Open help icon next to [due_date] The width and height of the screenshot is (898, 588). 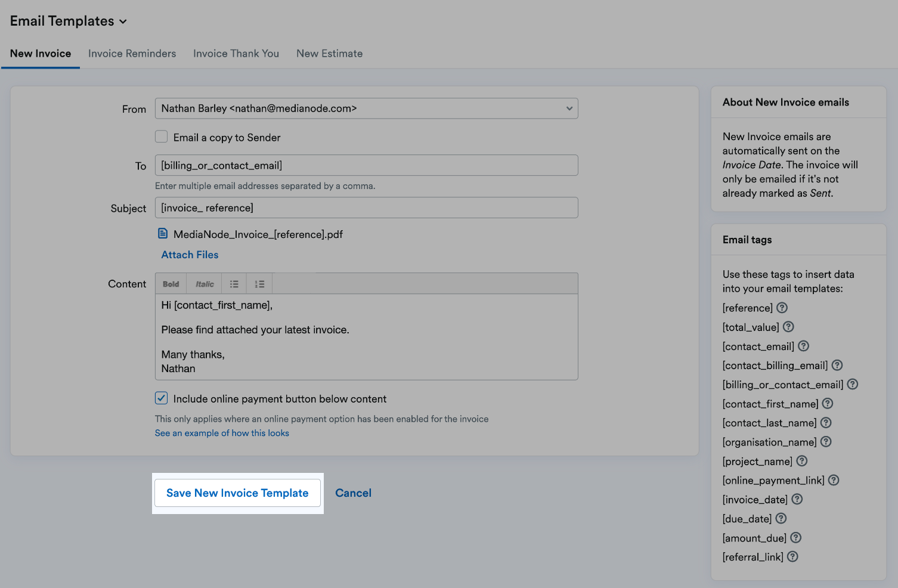coord(781,518)
